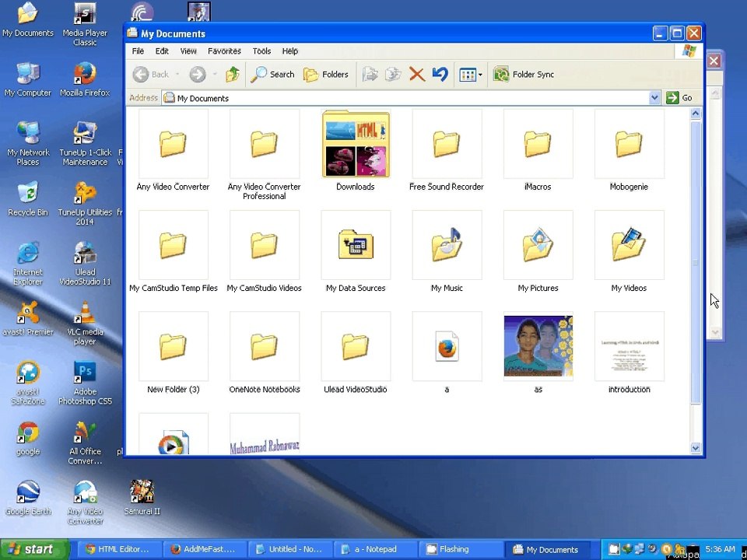Select the Muhammad Rabnawaz image thumbnail
This screenshot has width=747, height=560.
[264, 434]
